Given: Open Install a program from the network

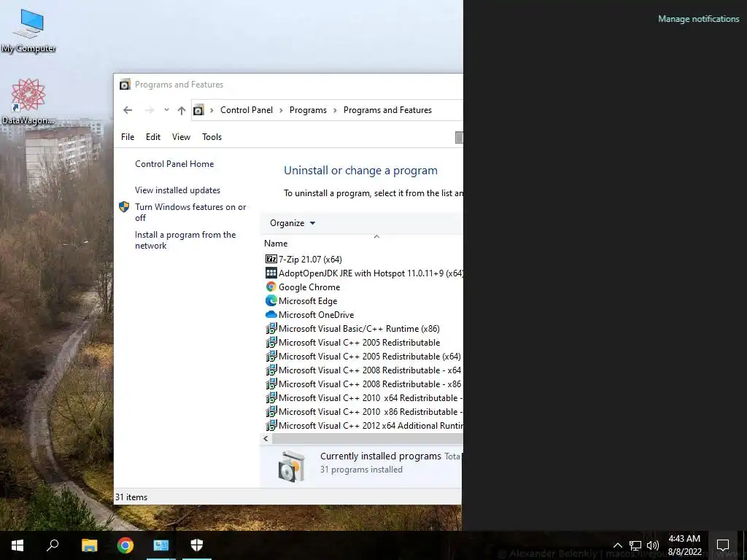Looking at the screenshot, I should tap(185, 240).
